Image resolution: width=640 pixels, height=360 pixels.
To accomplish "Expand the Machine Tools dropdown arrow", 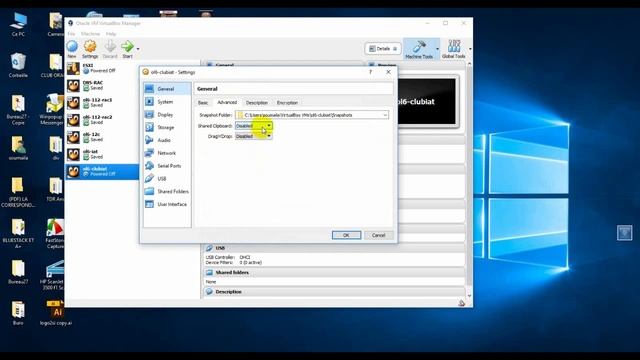I will tap(438, 49).
